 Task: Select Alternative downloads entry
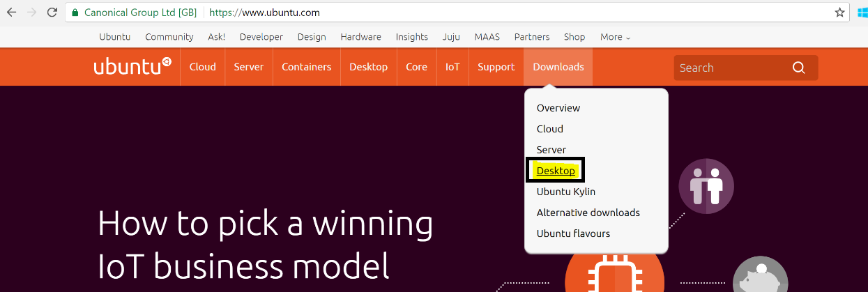point(588,213)
